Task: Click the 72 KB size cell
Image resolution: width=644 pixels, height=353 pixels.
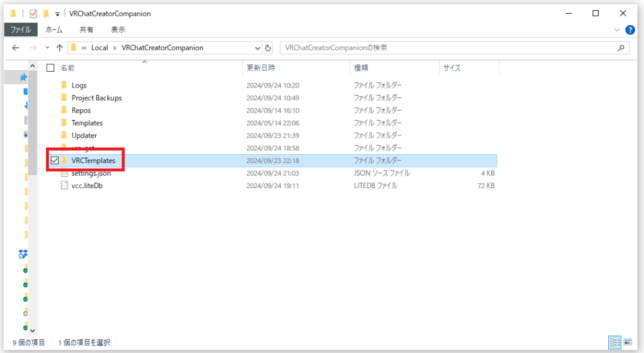Action: 486,186
